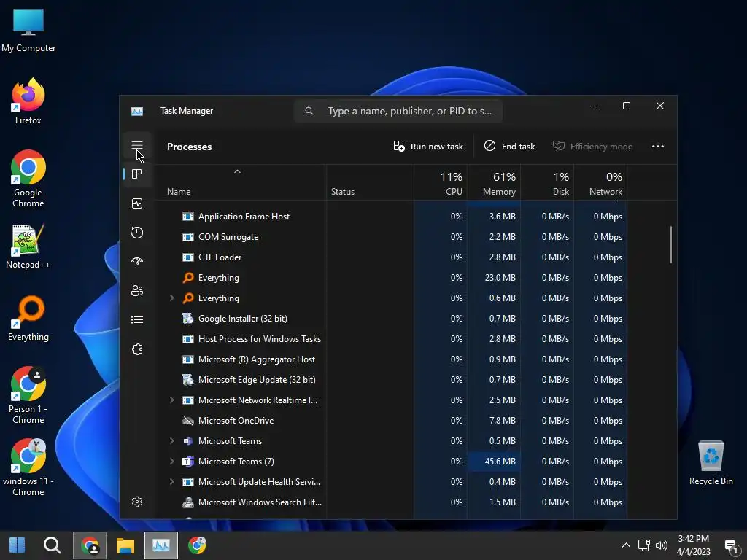Image resolution: width=747 pixels, height=560 pixels.
Task: Click the 45.6 MB memory cell
Action: [494, 462]
